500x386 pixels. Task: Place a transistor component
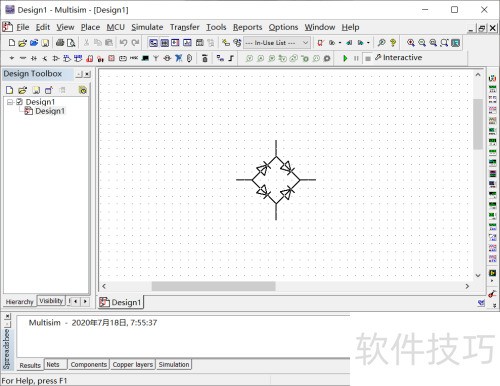(x=45, y=58)
